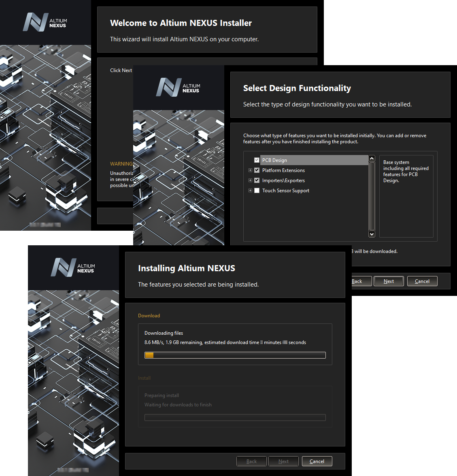The width and height of the screenshot is (457, 476).
Task: Go Back from Select Design Functionality page
Action: [x=360, y=281]
